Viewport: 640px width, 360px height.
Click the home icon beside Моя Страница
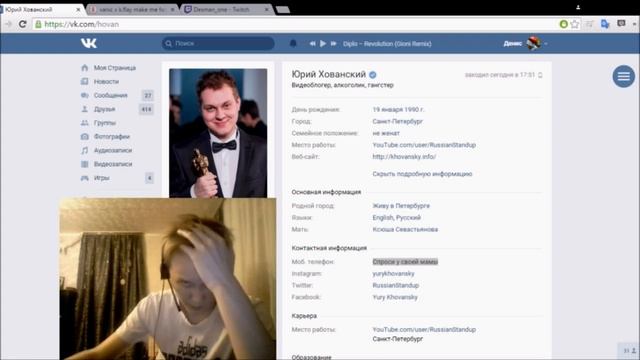(x=84, y=68)
